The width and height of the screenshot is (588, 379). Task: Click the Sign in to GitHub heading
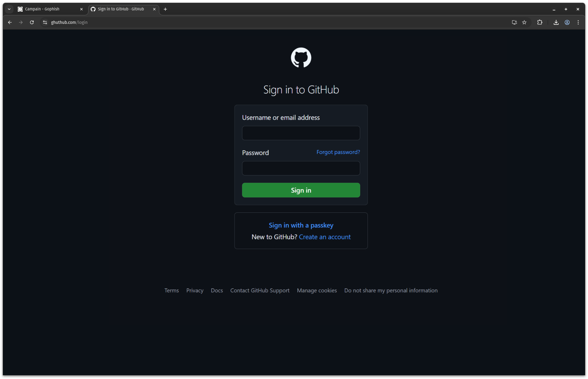pos(301,90)
